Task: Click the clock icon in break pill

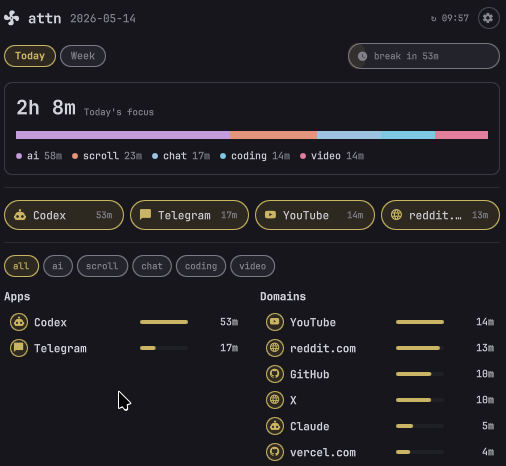Action: pos(362,56)
